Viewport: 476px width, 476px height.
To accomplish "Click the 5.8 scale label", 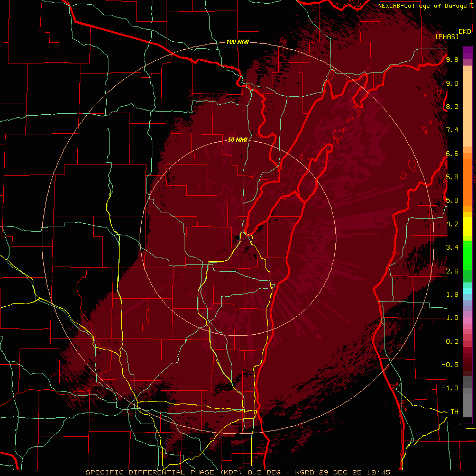I will pos(452,177).
